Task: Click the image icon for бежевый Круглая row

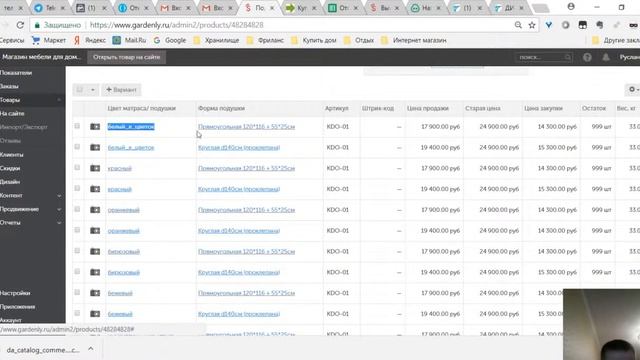Action: pos(95,314)
